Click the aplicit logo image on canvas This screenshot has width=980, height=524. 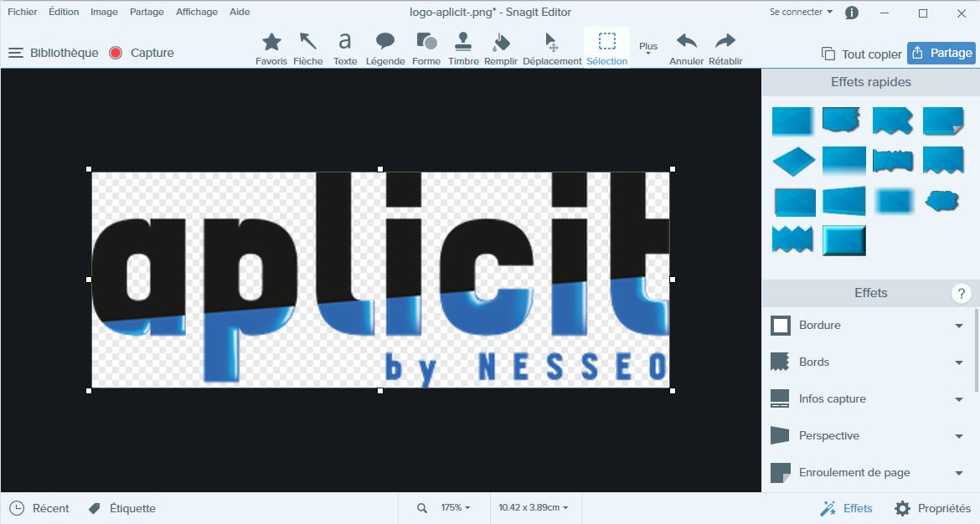tap(380, 280)
